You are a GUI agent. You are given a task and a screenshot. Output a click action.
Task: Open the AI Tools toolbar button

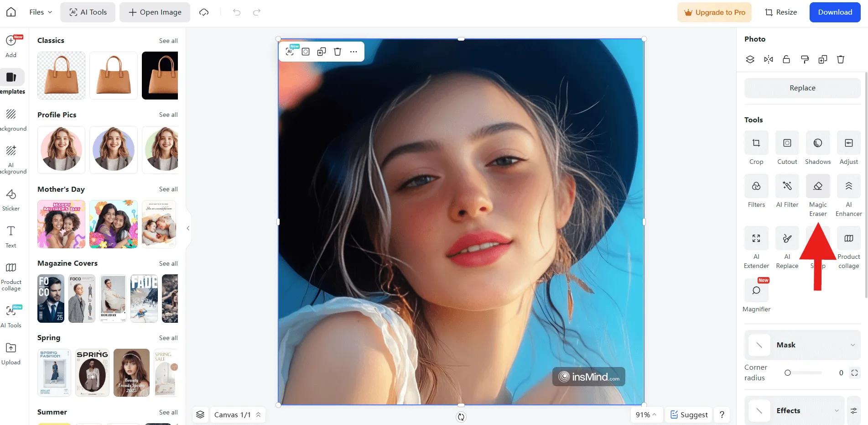[x=88, y=12]
